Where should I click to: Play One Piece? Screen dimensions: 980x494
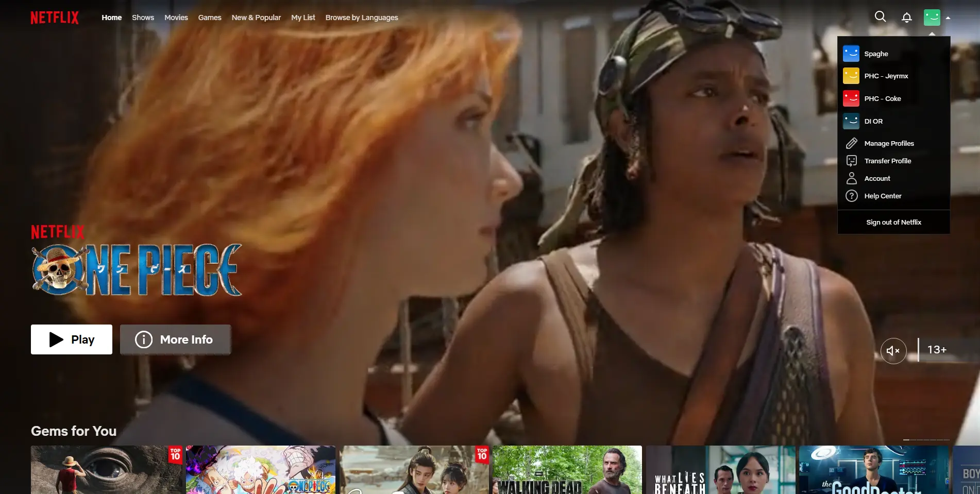pyautogui.click(x=72, y=339)
